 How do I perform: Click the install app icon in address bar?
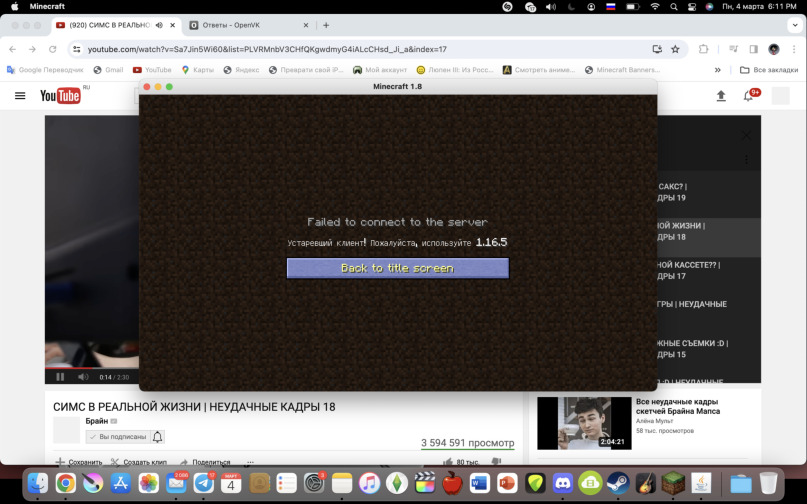pyautogui.click(x=657, y=49)
